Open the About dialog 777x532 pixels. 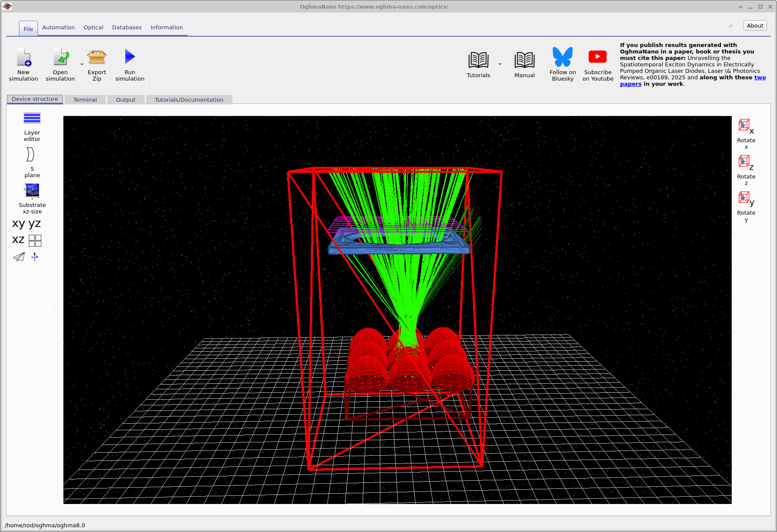755,25
